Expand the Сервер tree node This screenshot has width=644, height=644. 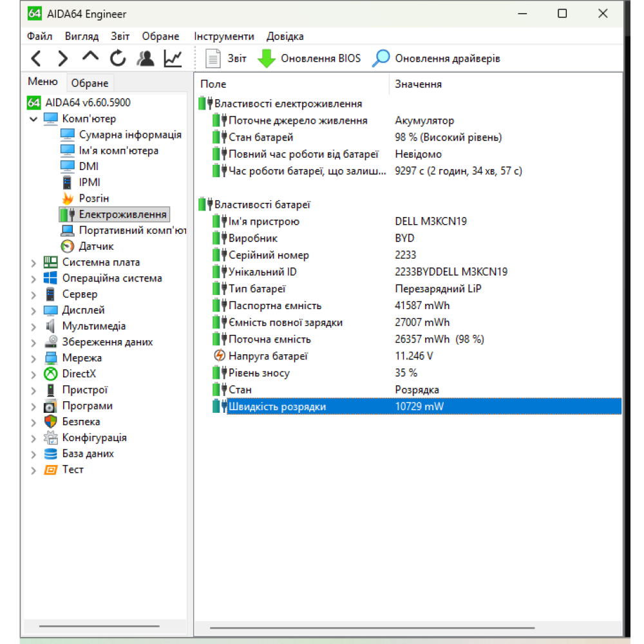33,295
